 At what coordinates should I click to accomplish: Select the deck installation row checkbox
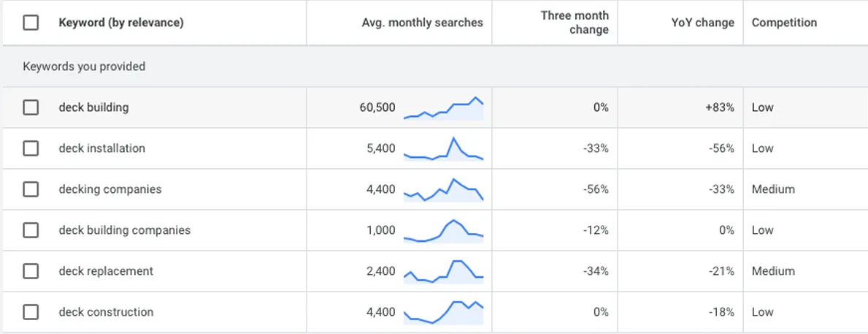[31, 148]
